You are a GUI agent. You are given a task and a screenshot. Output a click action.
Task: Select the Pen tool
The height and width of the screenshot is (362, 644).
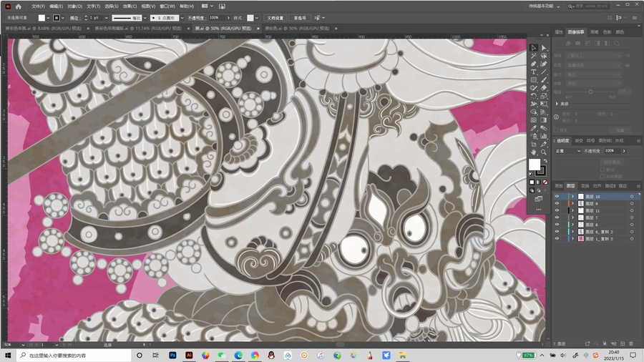pos(534,64)
